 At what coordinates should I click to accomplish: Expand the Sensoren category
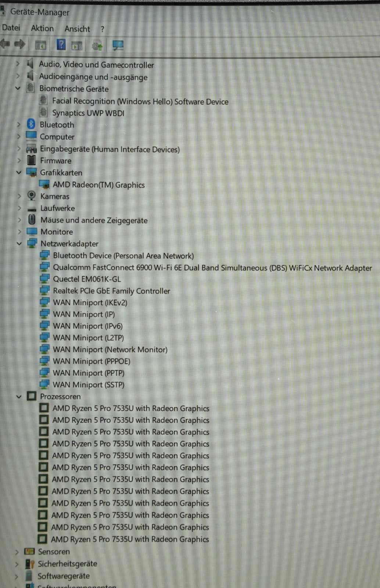tap(17, 552)
